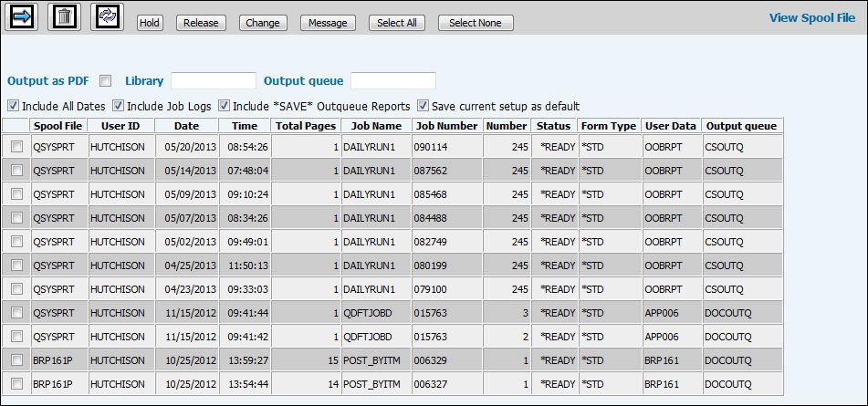The height and width of the screenshot is (406, 868).
Task: Check the row with job number 006327
Action: 17,384
